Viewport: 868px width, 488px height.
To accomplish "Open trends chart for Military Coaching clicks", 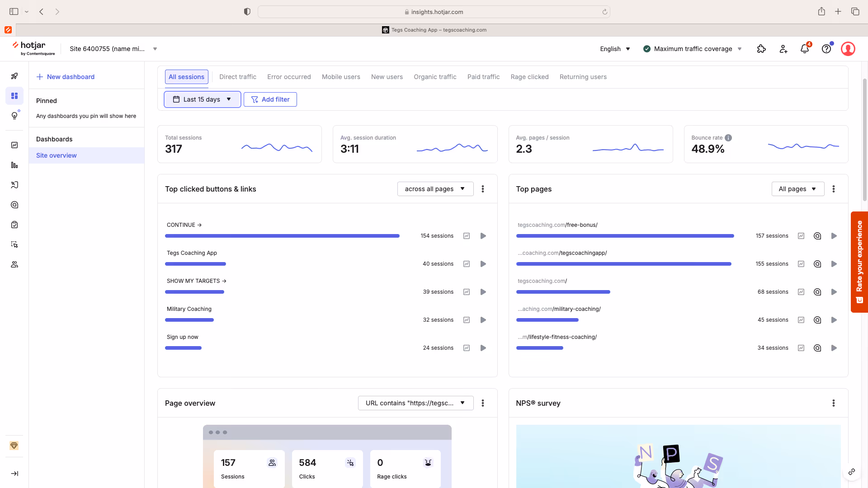I will 467,320.
